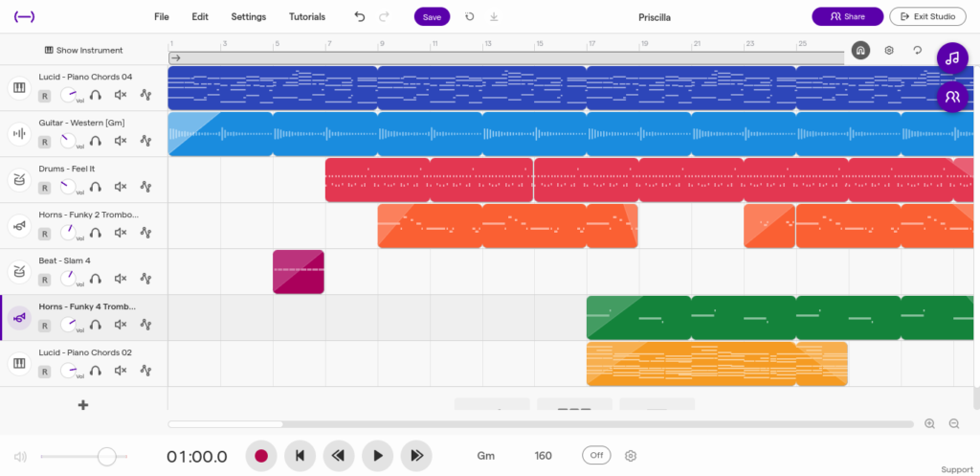Click the undo arrow icon
The image size is (980, 476).
tap(360, 16)
